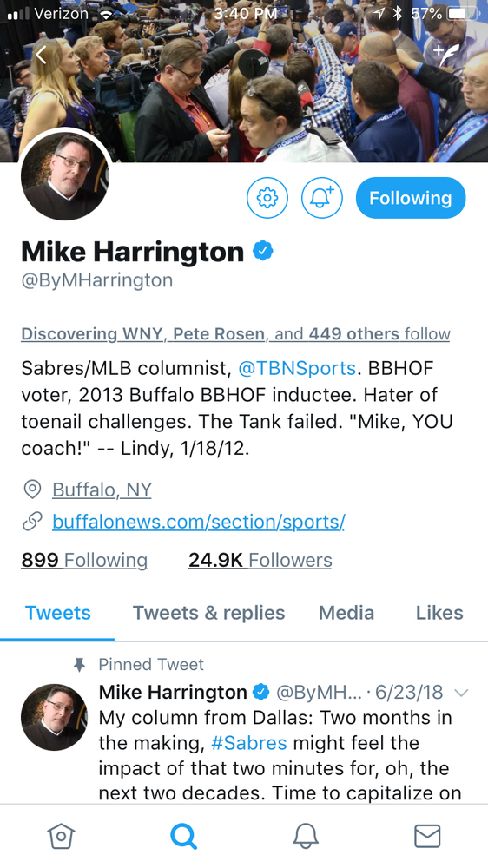Open the @TBNSports mention in bio

297,368
